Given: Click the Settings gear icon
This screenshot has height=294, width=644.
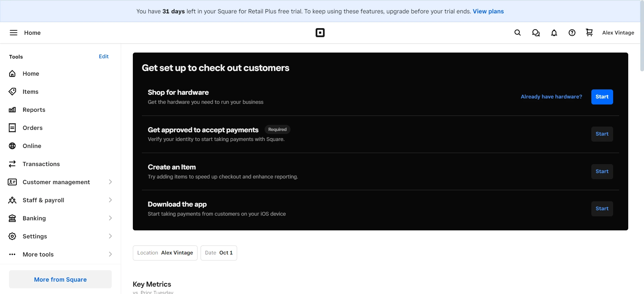Looking at the screenshot, I should pyautogui.click(x=12, y=236).
